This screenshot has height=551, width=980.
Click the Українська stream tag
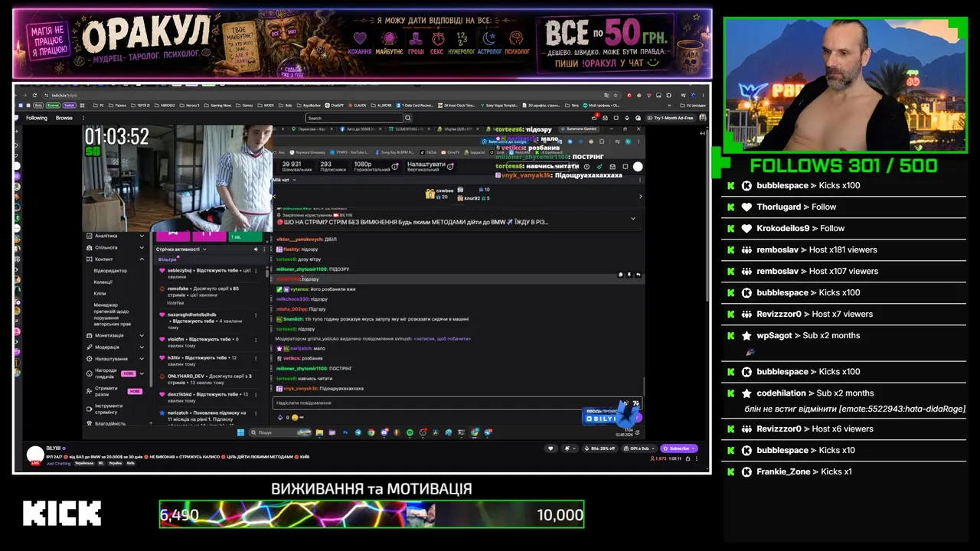(83, 463)
